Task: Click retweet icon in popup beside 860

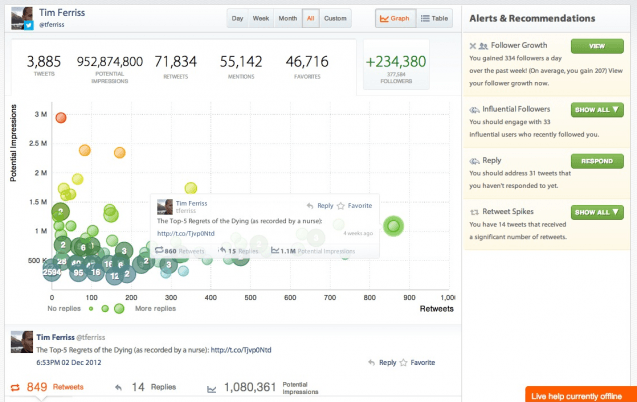Action: 159,250
